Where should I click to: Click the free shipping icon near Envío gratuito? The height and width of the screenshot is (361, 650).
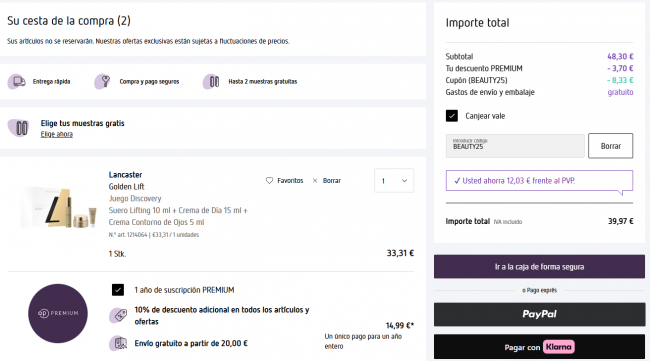pyautogui.click(x=119, y=343)
